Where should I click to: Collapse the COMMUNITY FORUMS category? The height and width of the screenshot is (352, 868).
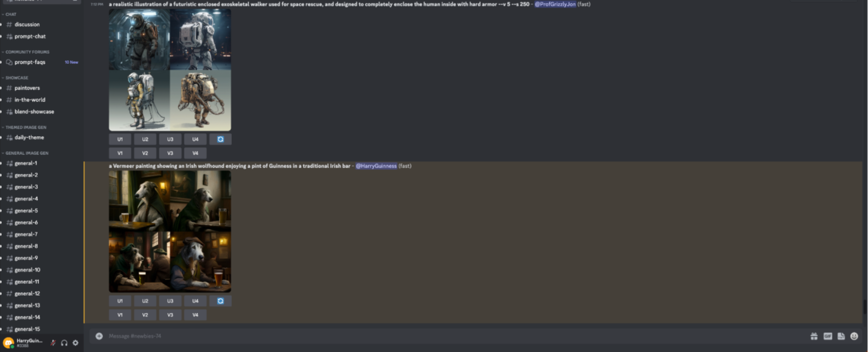pyautogui.click(x=27, y=52)
